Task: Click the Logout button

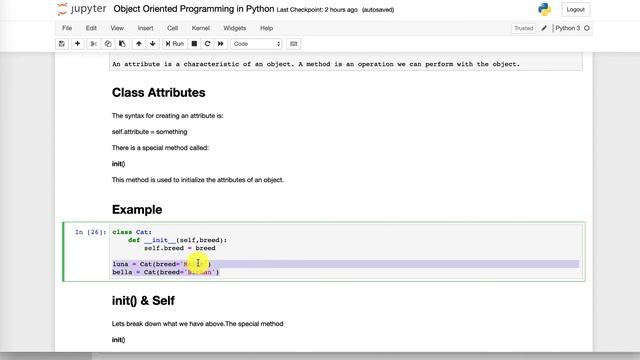Action: pos(576,9)
